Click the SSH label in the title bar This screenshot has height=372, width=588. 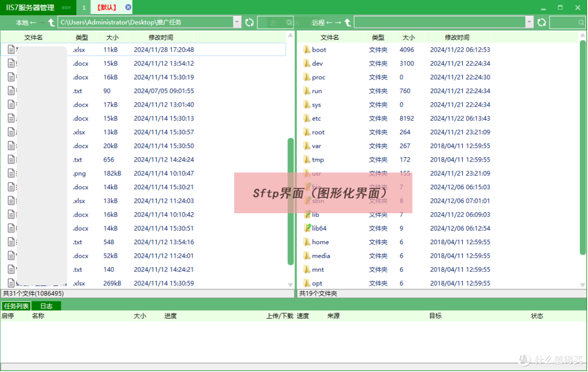click(x=66, y=7)
